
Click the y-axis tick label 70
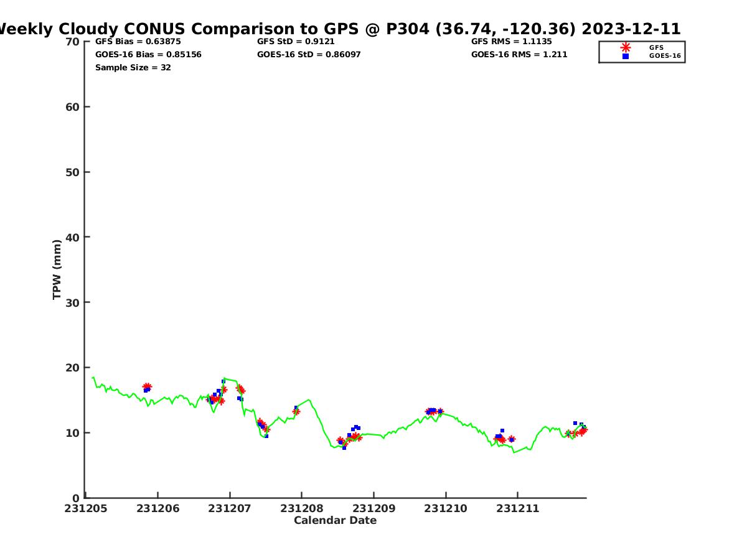point(73,42)
